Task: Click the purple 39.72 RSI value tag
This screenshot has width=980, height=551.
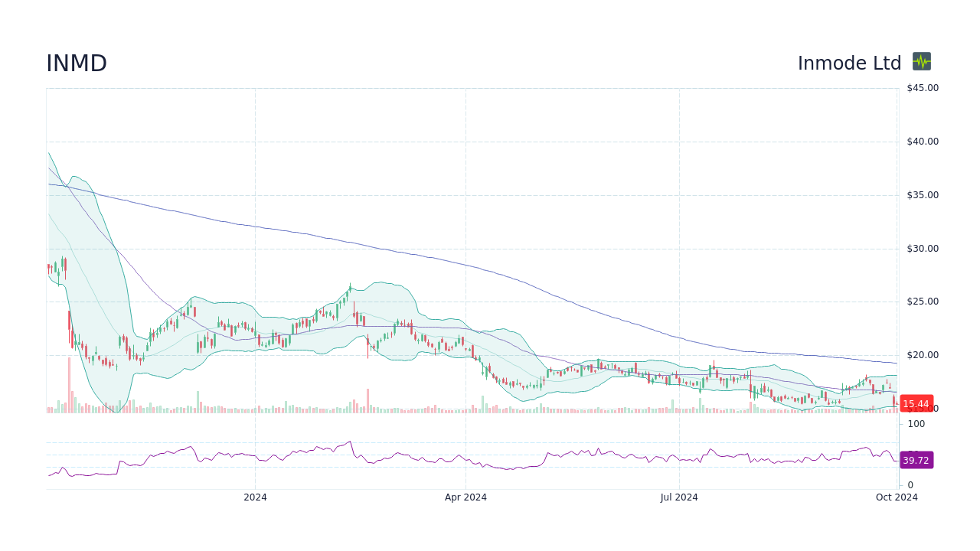Action: (916, 460)
